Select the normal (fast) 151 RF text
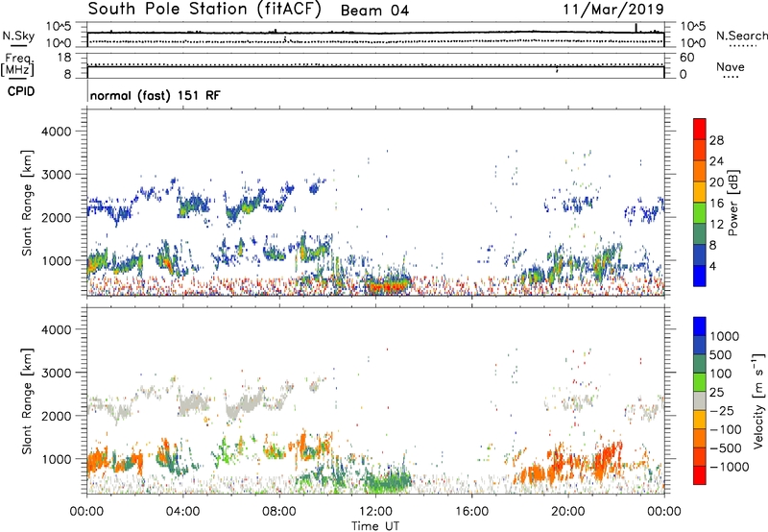The width and height of the screenshot is (768, 532). (156, 95)
